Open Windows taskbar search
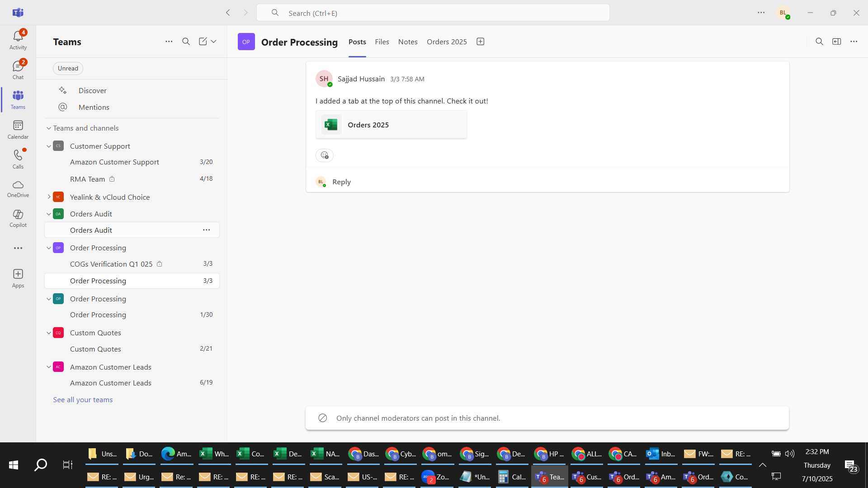 coord(41,465)
